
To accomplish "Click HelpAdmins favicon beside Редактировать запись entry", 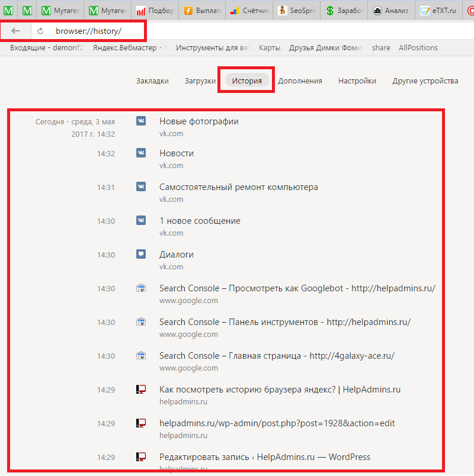I will click(x=141, y=456).
